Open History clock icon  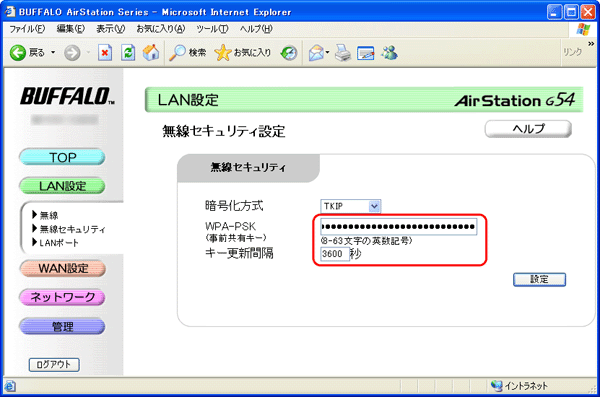tap(289, 53)
